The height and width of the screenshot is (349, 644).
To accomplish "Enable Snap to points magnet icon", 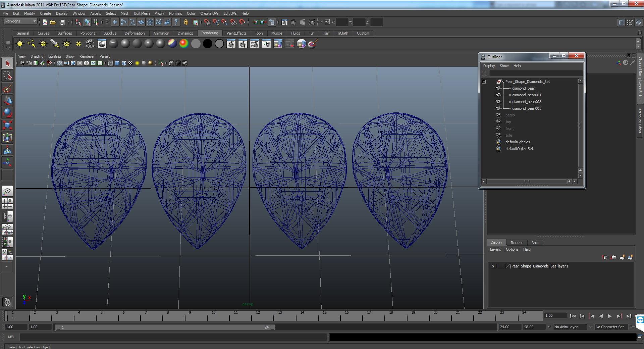I will [225, 22].
